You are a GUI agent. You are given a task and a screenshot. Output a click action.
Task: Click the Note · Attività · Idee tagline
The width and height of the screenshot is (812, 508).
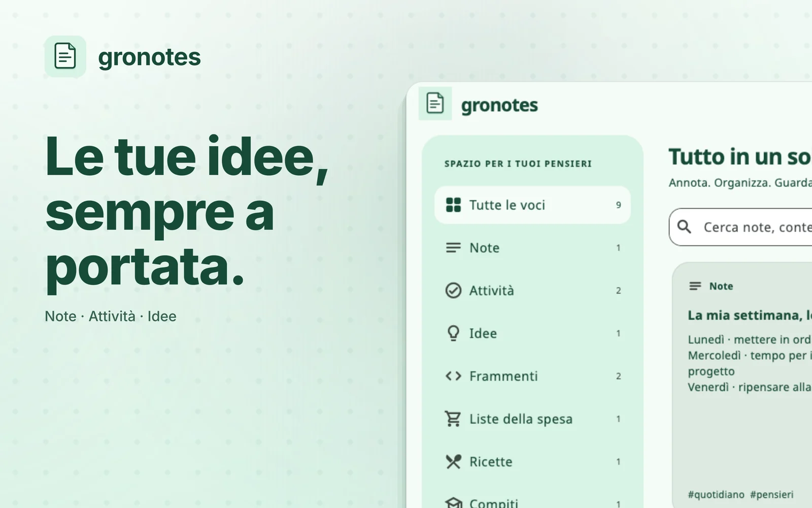(111, 316)
